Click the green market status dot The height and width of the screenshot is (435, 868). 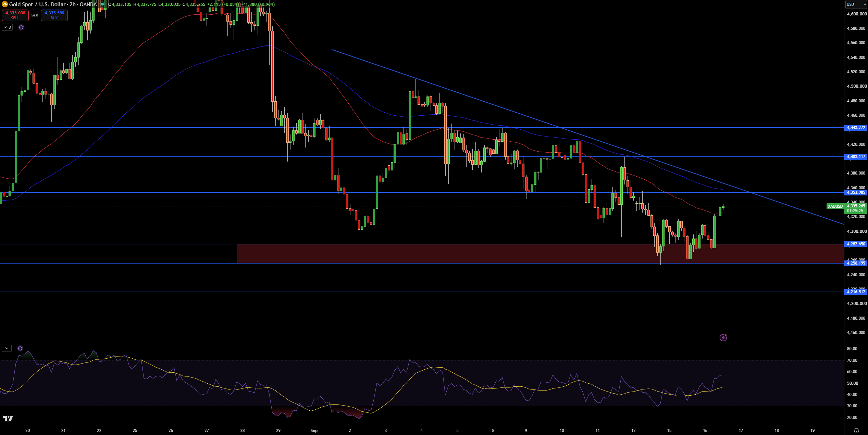pos(102,4)
